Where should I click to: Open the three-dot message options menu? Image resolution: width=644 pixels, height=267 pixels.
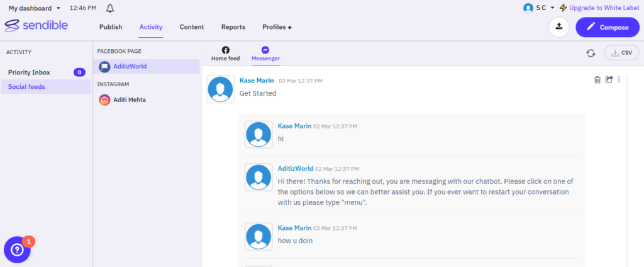click(619, 79)
